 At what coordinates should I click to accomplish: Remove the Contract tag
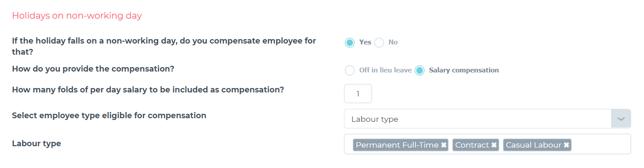tap(494, 145)
